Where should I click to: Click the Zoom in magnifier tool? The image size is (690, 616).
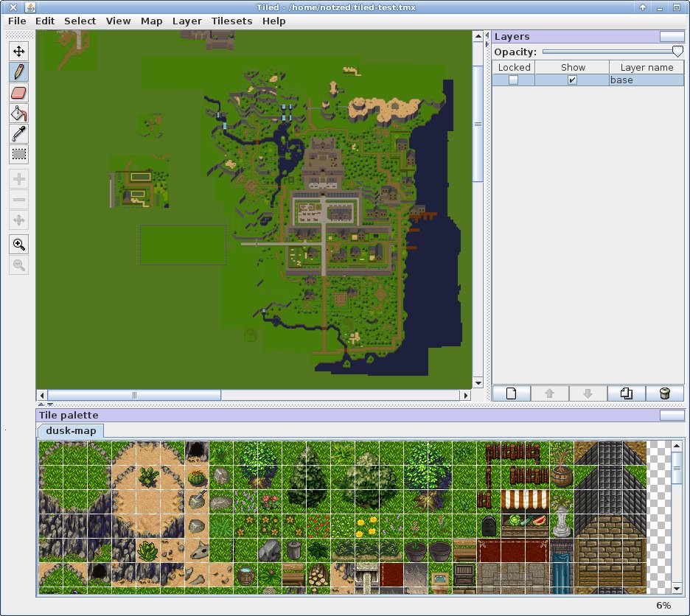click(19, 244)
